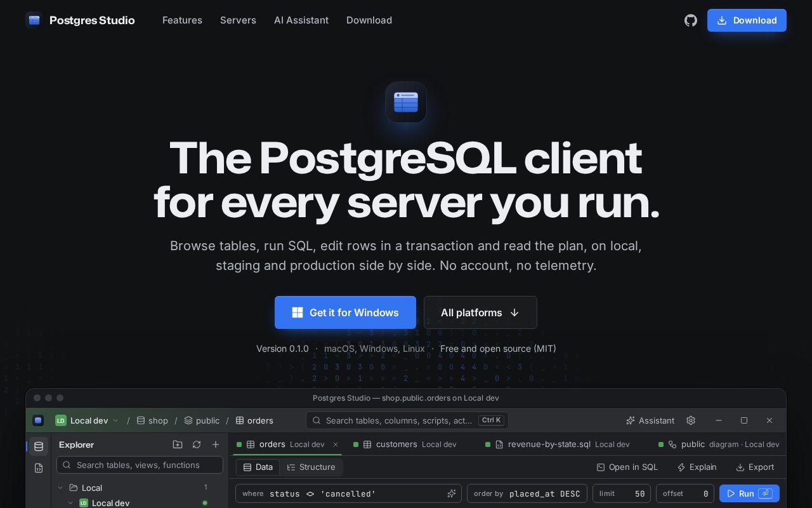Viewport: 812px width, 508px height.
Task: Click the app home icon beside Local dev
Action: pos(38,420)
